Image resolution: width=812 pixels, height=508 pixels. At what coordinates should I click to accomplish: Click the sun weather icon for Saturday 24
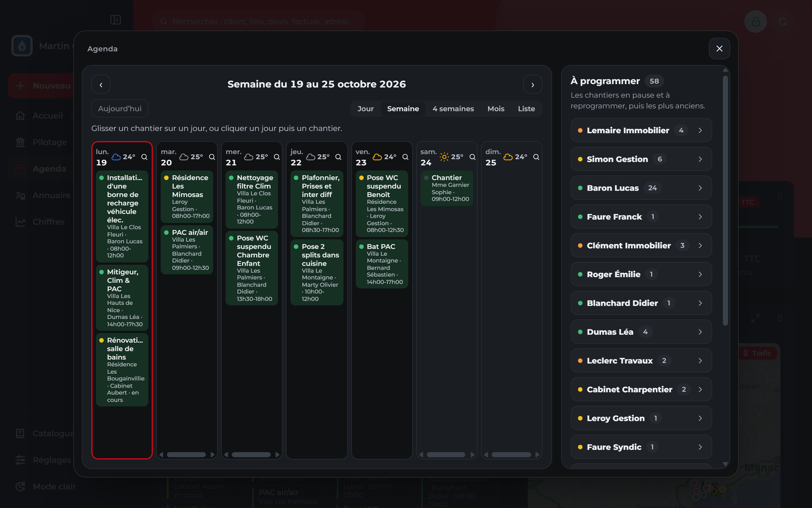pos(444,157)
